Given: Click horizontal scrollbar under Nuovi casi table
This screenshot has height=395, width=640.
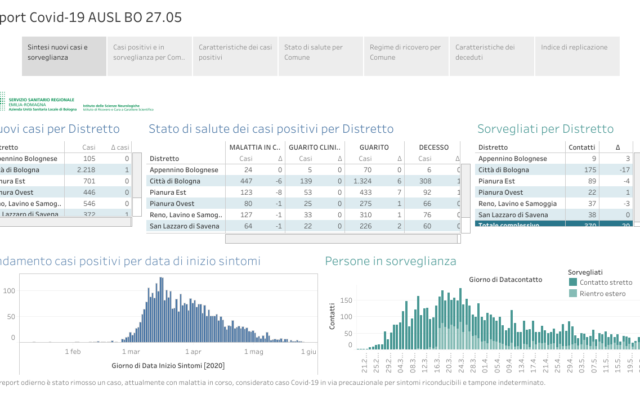Looking at the screenshot, I should point(65,222).
